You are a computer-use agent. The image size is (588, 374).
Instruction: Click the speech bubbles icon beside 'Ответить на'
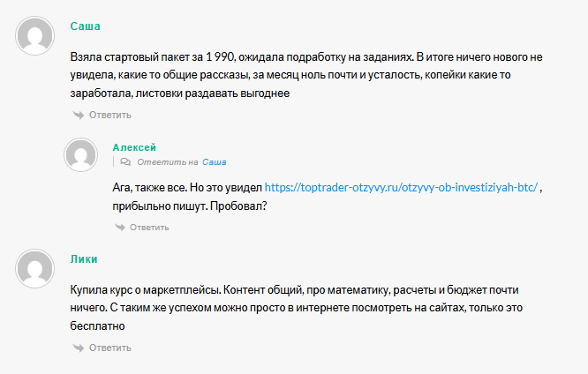coord(125,162)
